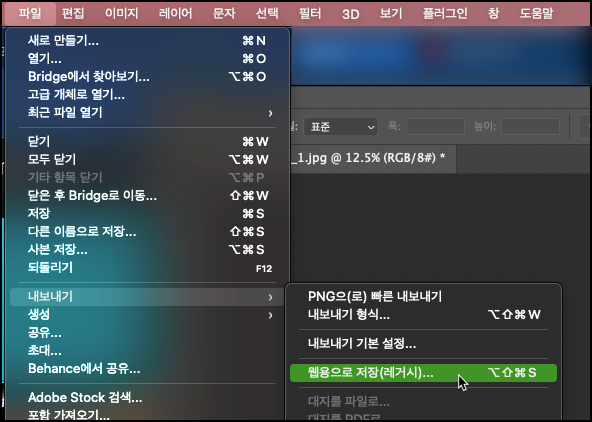Choose 열기... menu item
Screen dimensions: 592x422
click(x=147, y=59)
